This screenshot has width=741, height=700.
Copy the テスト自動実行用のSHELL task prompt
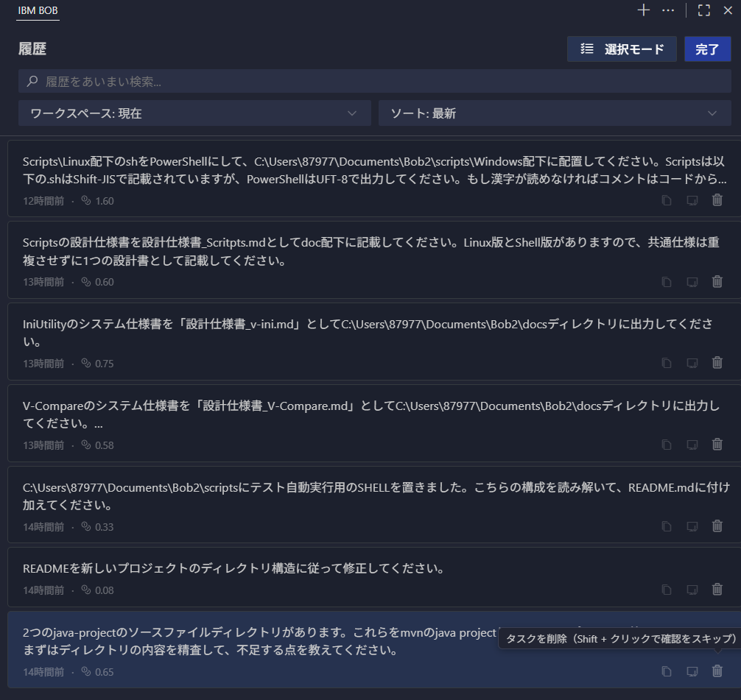coord(667,526)
